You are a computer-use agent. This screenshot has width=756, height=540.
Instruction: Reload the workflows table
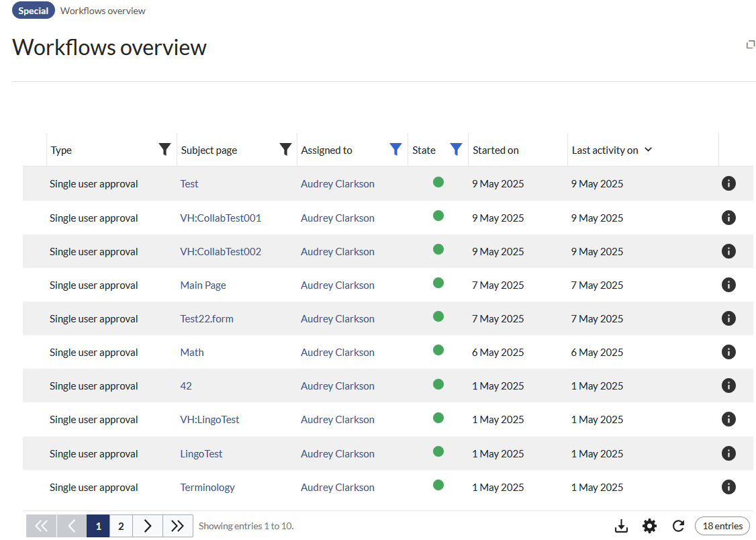(678, 526)
